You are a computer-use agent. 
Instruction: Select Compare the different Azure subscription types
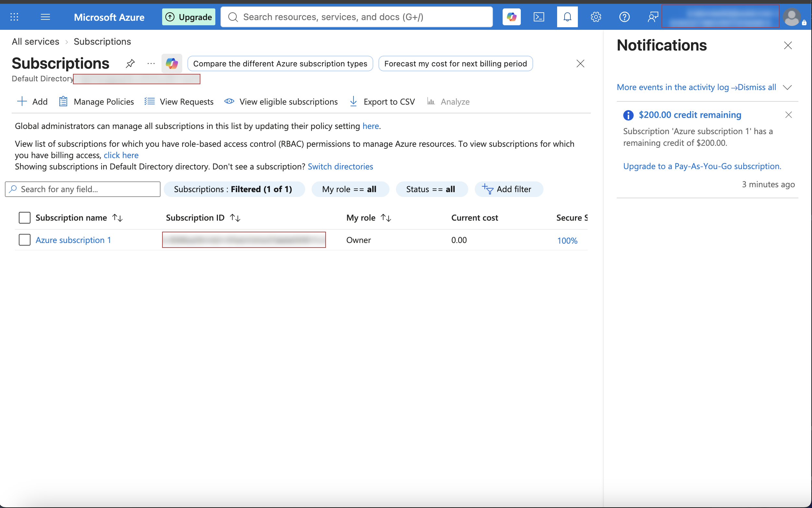click(x=280, y=63)
